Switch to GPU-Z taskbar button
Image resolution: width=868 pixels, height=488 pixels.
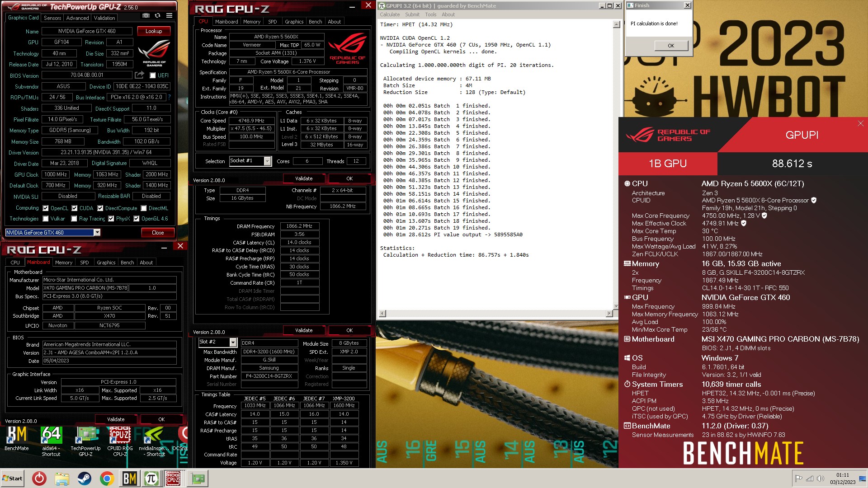click(198, 479)
